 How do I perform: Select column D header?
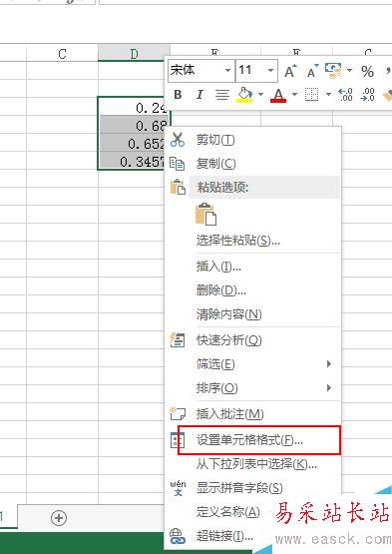134,54
